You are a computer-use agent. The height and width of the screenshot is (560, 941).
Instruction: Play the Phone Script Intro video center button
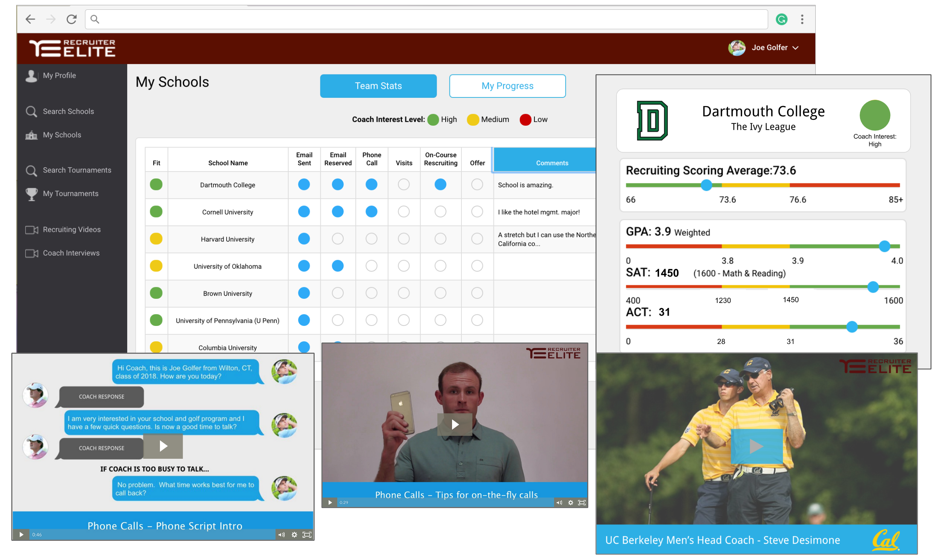click(x=163, y=446)
